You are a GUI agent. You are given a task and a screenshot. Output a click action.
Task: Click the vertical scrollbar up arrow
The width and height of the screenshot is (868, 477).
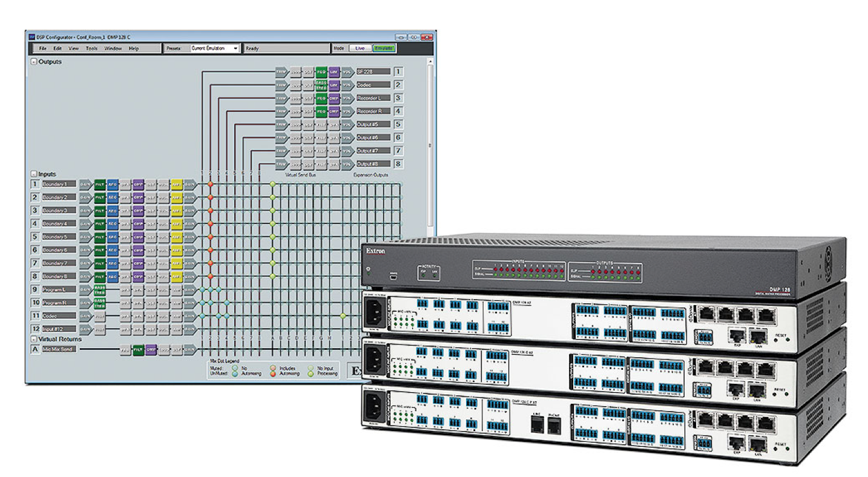[431, 61]
